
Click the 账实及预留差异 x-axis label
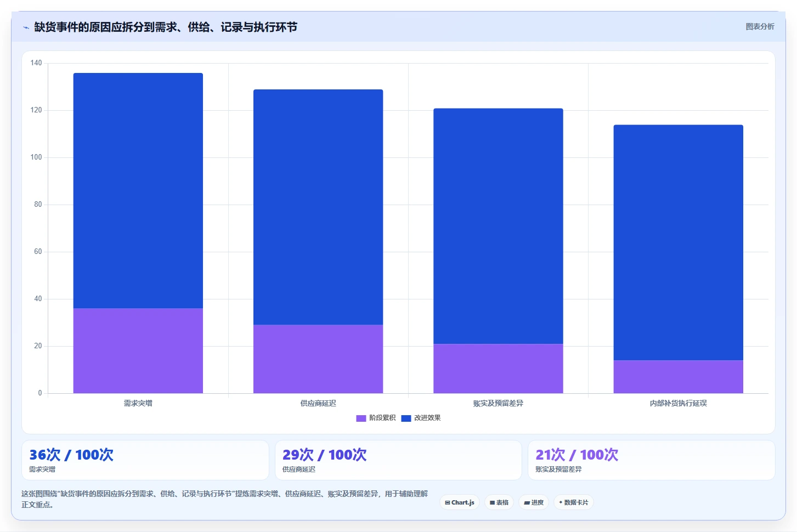coord(498,403)
